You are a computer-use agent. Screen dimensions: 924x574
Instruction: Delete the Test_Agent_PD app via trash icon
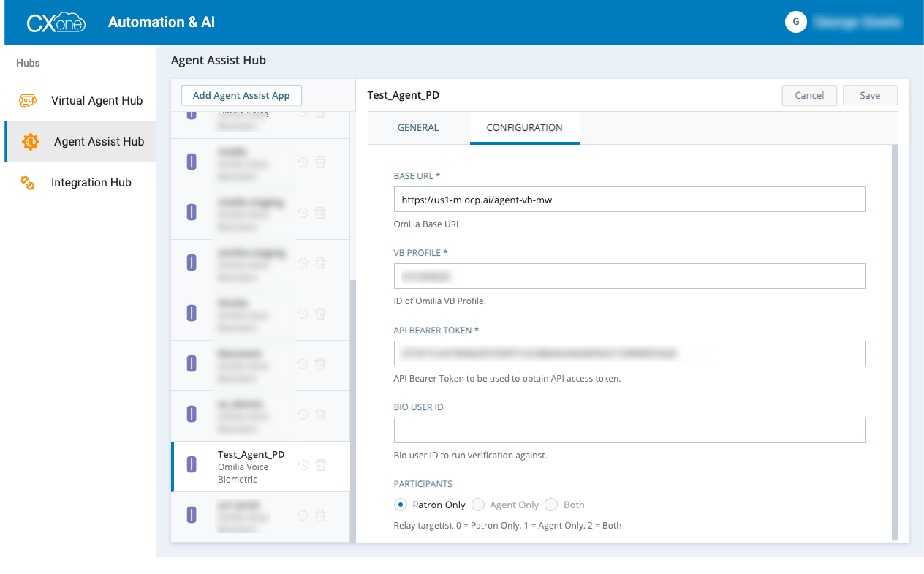pos(320,465)
